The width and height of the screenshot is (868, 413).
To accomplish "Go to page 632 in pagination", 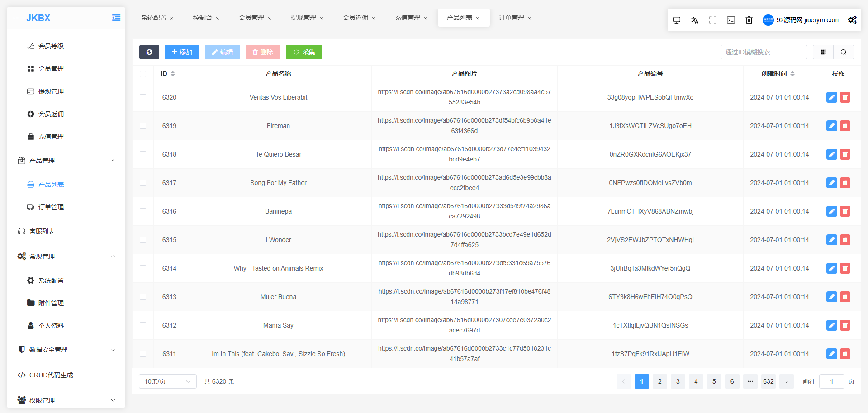I will 768,381.
